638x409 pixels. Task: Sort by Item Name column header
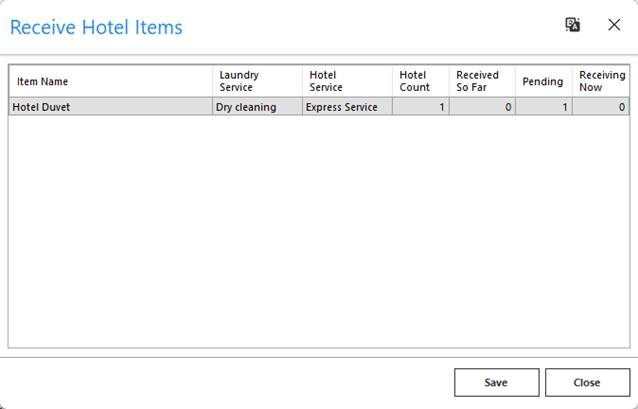tap(111, 81)
